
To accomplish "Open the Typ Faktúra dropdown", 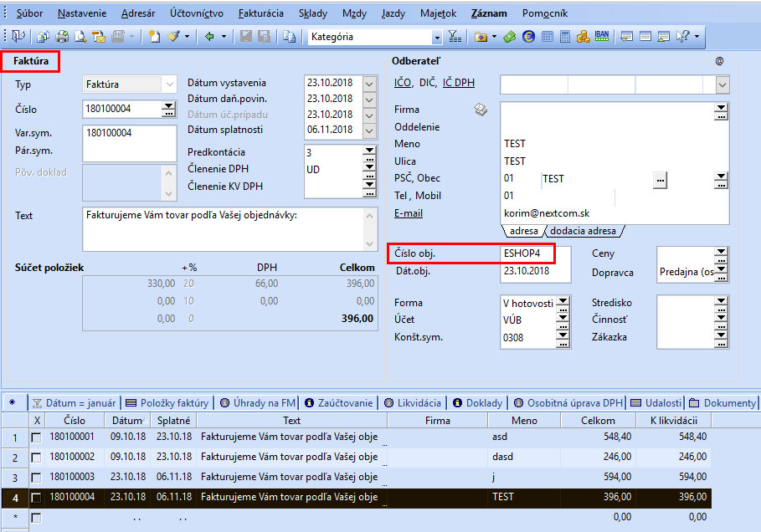I will coord(169,84).
